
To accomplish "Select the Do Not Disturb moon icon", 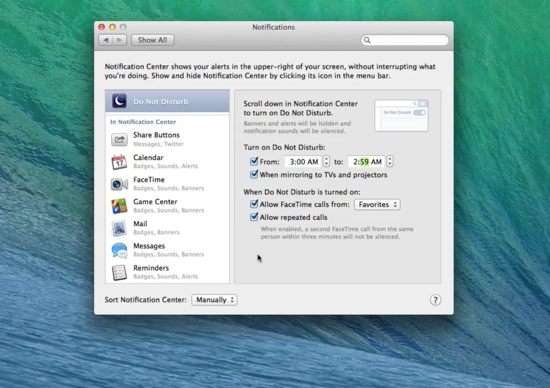I will tap(119, 101).
